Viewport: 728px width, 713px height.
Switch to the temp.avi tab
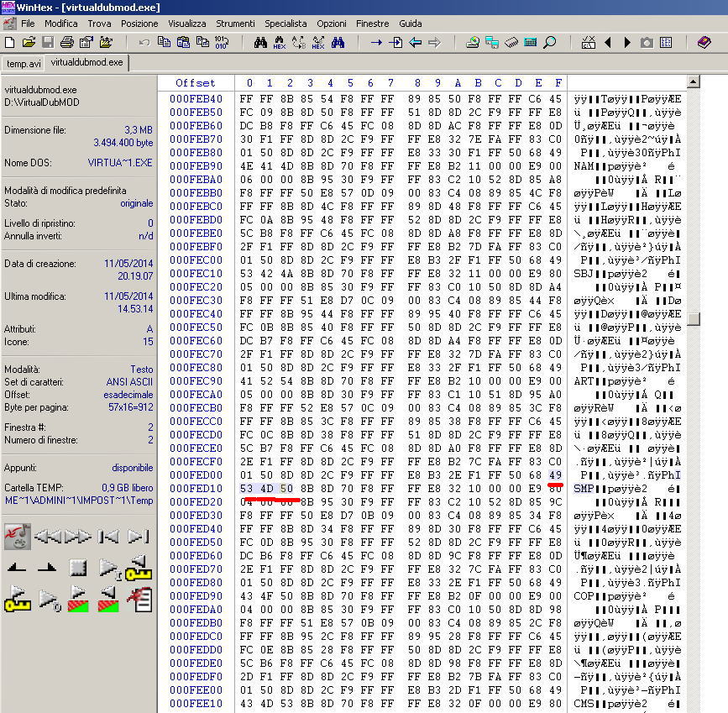(23, 63)
